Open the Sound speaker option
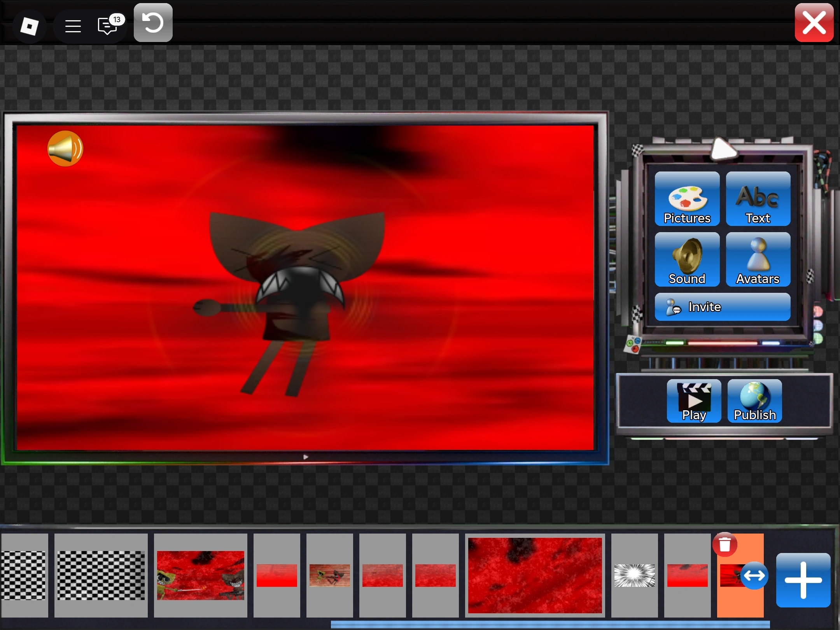 (687, 259)
